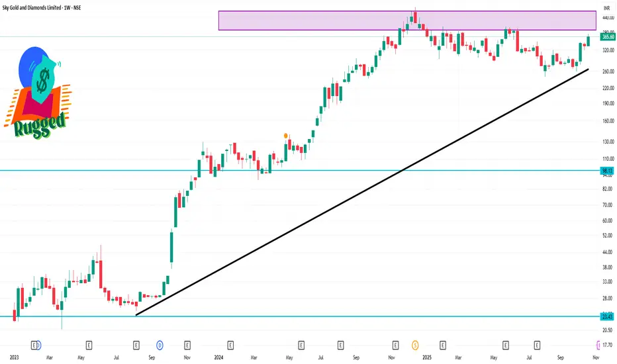
Task: Click the NSE exchange label
Action: point(107,7)
